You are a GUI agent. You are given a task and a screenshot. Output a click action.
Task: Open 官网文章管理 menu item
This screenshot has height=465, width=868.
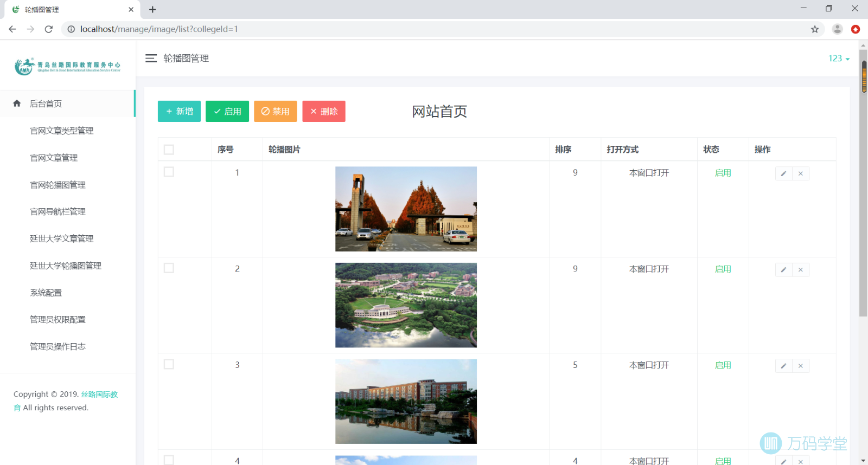tap(54, 158)
